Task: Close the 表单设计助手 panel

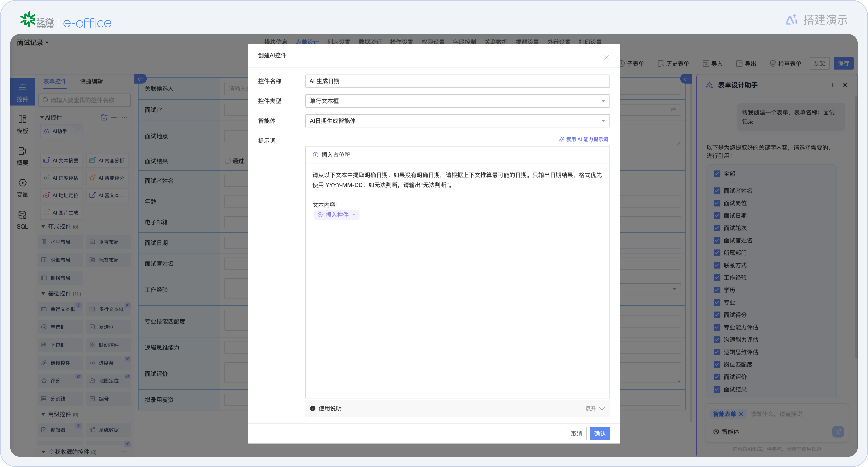Action: pyautogui.click(x=845, y=85)
